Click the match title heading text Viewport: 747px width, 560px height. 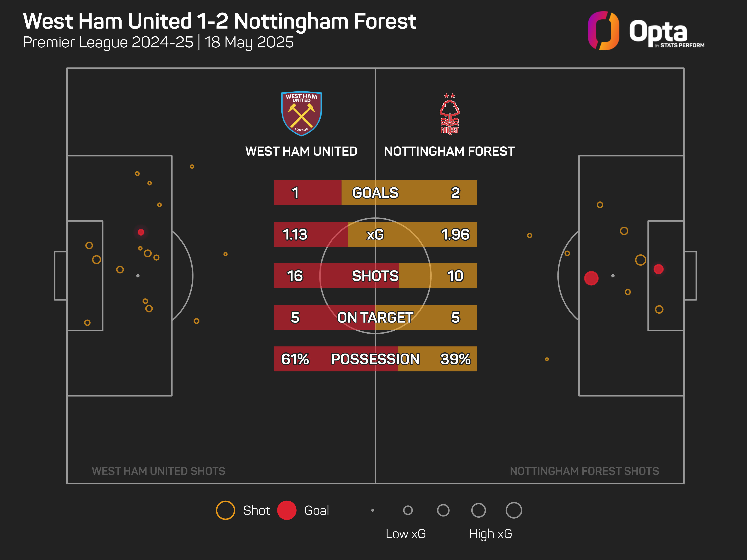click(219, 21)
